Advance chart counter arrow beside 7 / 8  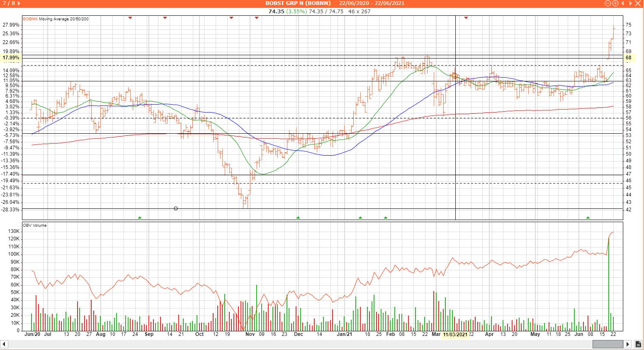coord(19,3)
